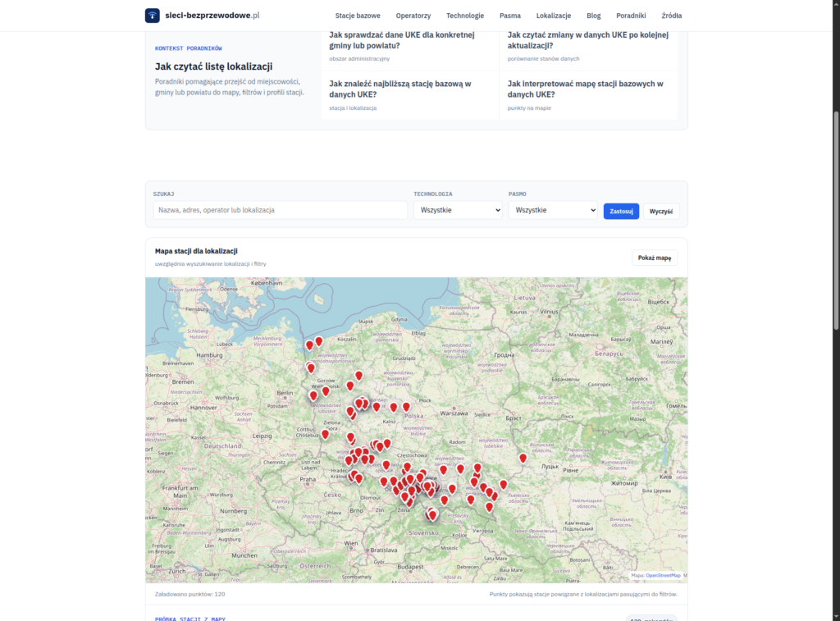Screen dimensions: 840x621
Task: Clear filters with Wyczyść button
Action: coord(661,211)
